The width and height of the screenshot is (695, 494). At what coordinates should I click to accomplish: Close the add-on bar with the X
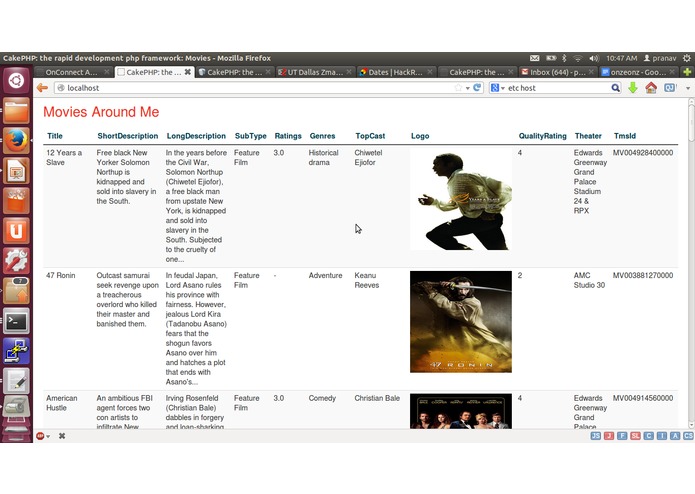pyautogui.click(x=62, y=436)
